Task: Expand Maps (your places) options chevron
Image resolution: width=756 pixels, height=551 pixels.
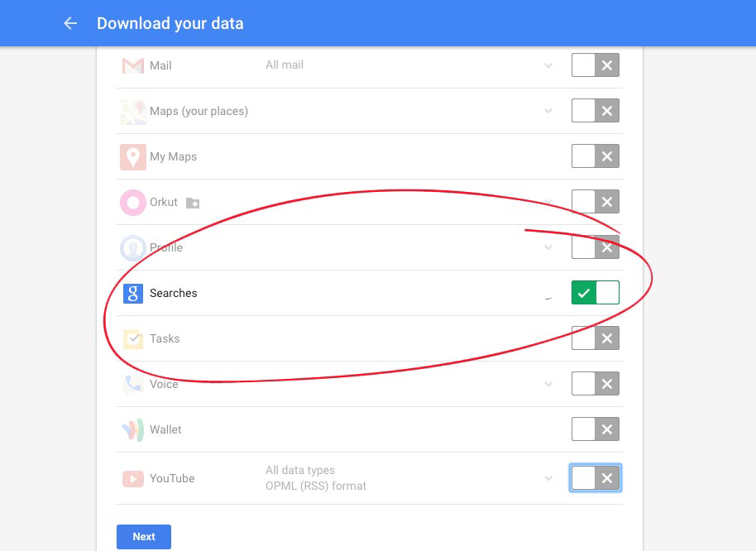Action: 548,111
